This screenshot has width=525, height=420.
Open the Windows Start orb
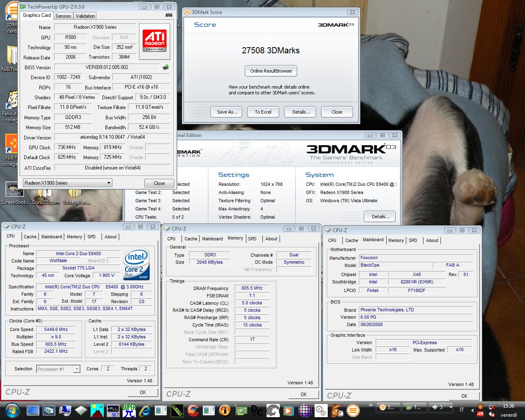12,410
